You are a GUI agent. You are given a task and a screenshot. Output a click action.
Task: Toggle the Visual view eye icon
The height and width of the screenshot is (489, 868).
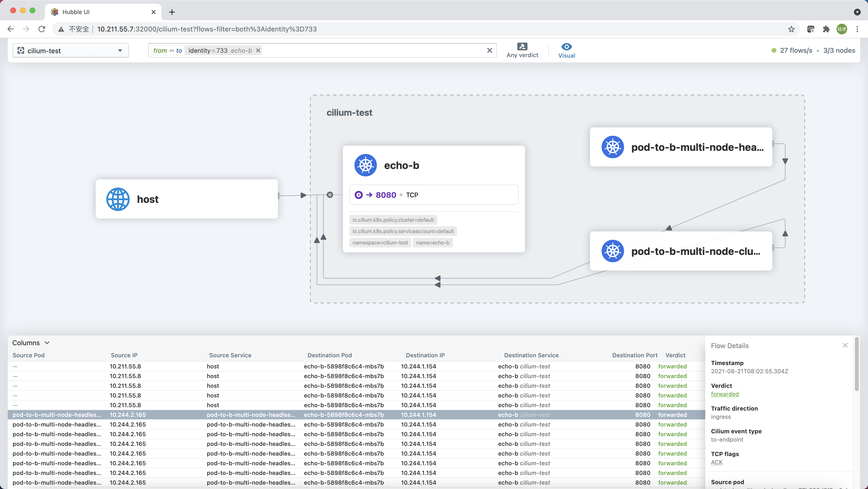click(566, 46)
